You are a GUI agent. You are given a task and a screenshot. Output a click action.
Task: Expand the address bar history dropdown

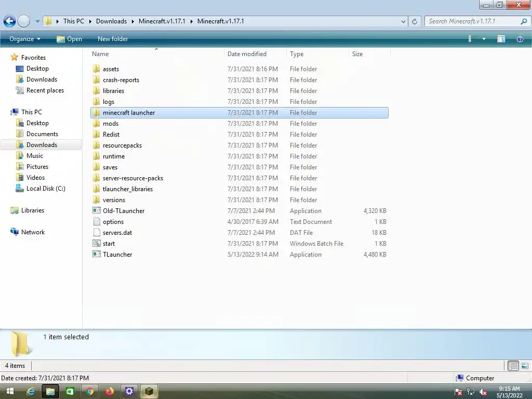(403, 21)
